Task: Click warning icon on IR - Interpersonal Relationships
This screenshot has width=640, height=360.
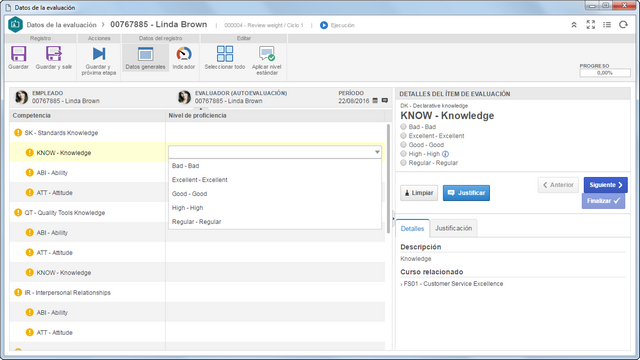Action: 18,292
